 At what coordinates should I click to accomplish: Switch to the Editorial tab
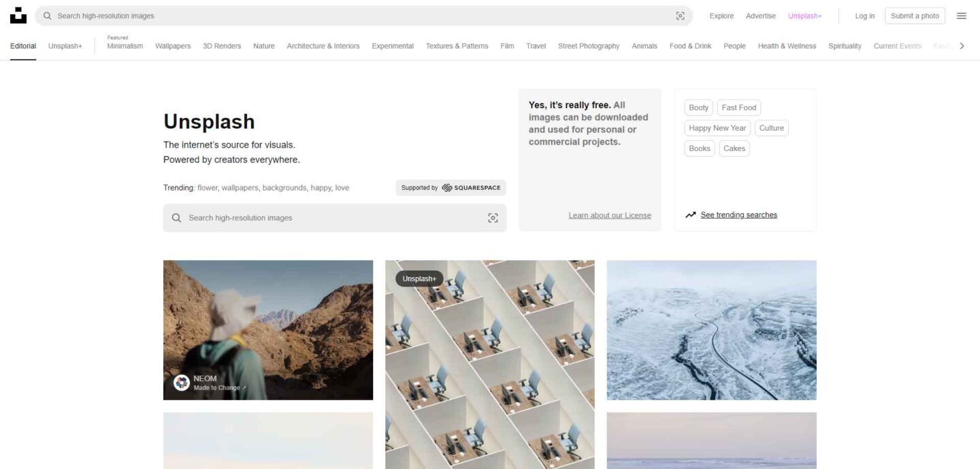tap(22, 46)
